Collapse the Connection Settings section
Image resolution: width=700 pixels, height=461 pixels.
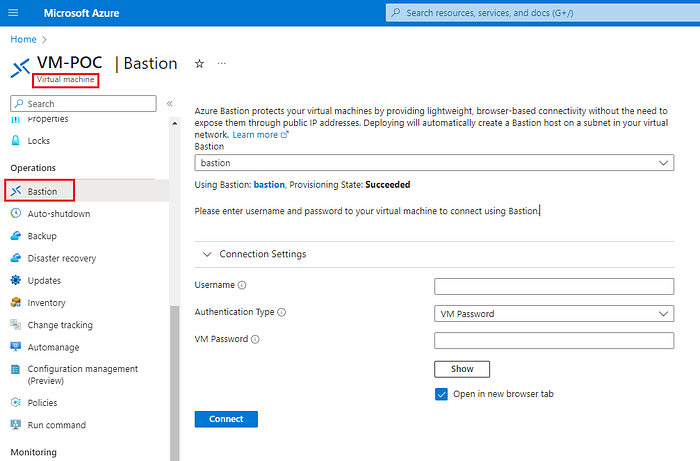pos(207,254)
